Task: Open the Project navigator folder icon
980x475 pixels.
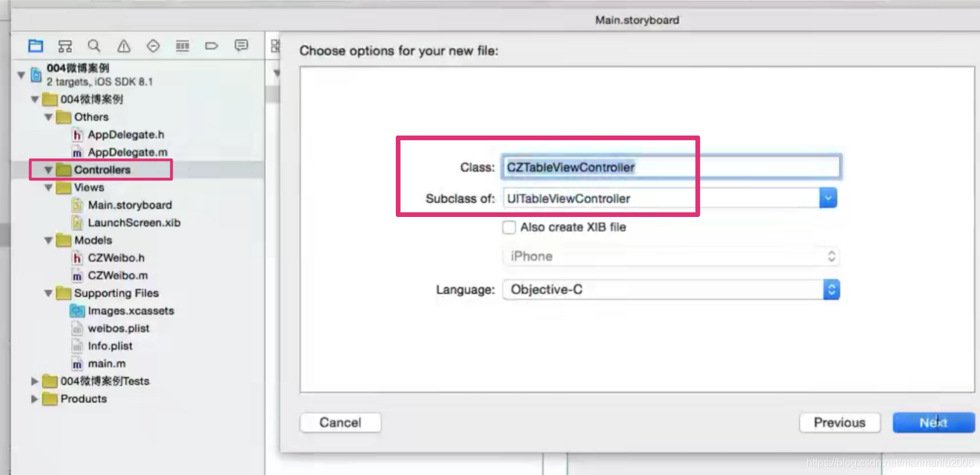Action: click(36, 46)
